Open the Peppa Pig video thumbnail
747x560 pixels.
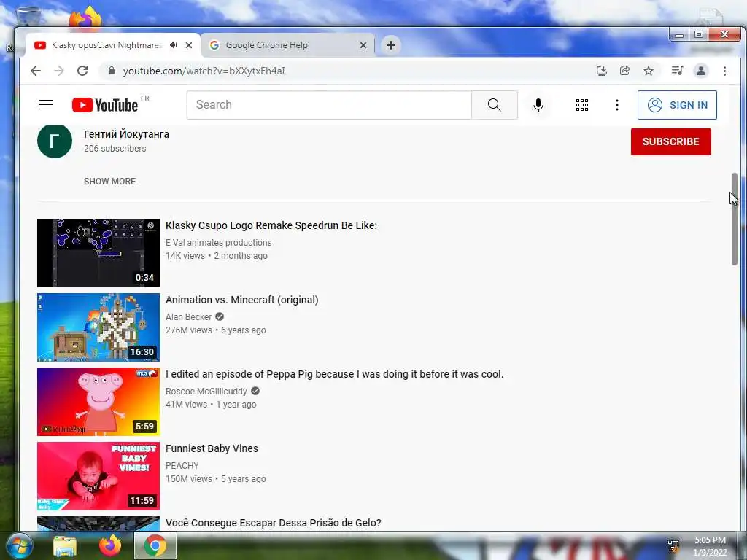[98, 402]
